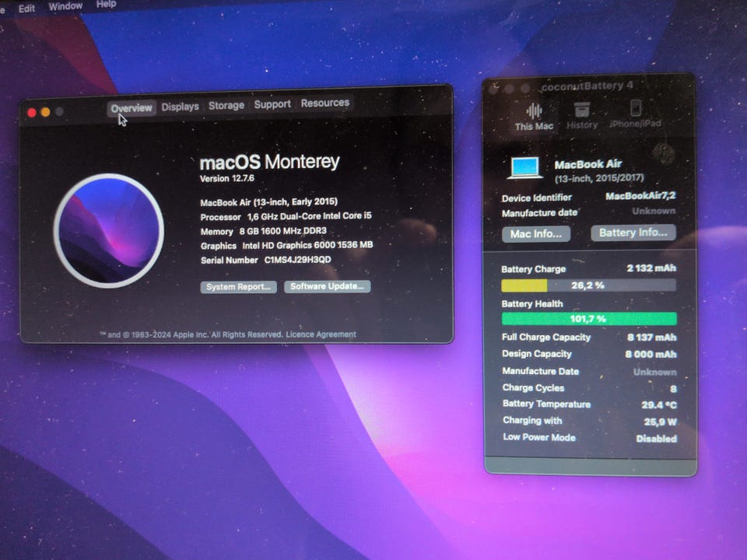Switch to the Support tab
This screenshot has width=747, height=560.
(272, 103)
